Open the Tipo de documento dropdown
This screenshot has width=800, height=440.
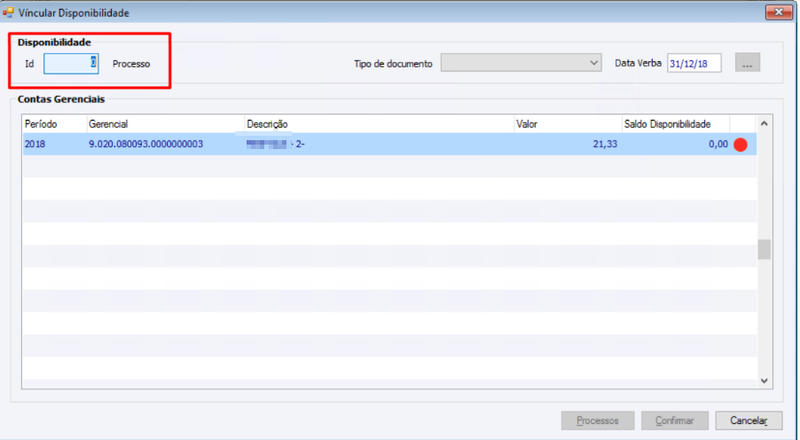pos(521,63)
